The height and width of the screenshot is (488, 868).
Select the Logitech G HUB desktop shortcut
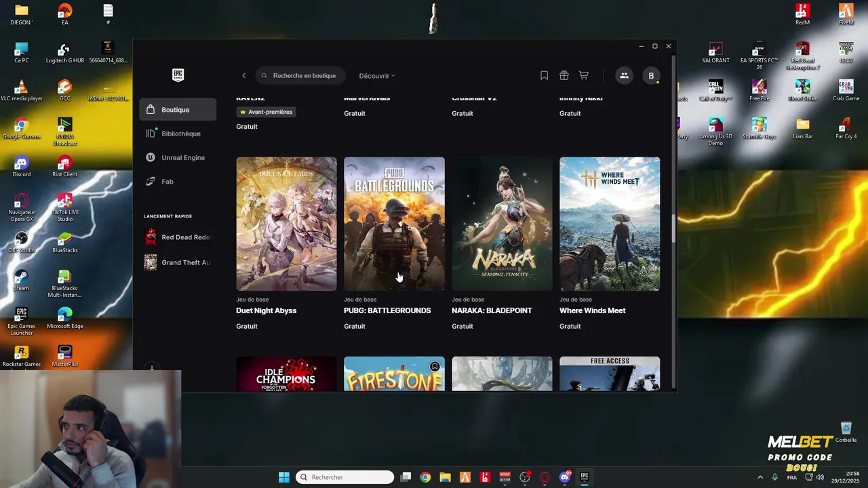pyautogui.click(x=64, y=54)
